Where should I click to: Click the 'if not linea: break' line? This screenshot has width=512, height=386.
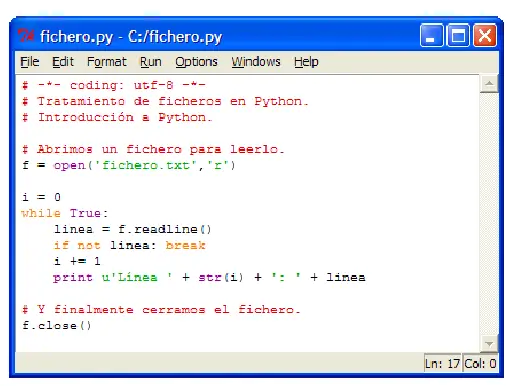pyautogui.click(x=129, y=245)
